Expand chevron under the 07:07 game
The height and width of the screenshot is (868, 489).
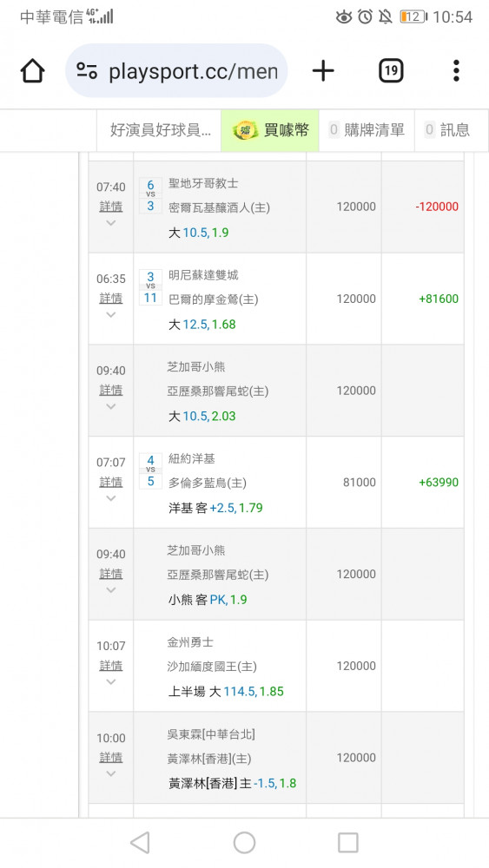click(111, 498)
